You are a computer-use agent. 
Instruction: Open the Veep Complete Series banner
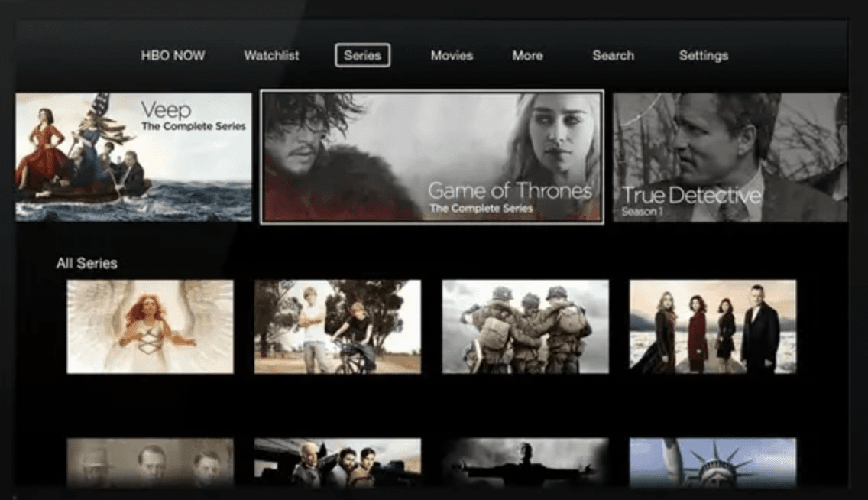coord(134,157)
